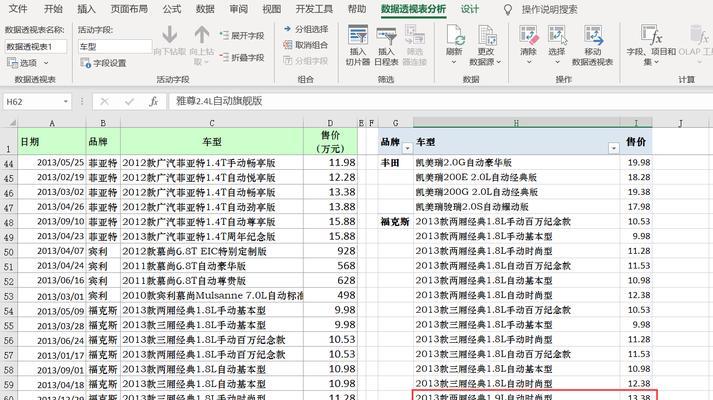Click the 售价（万元） header cell in column D
713x400 pixels.
[330, 141]
